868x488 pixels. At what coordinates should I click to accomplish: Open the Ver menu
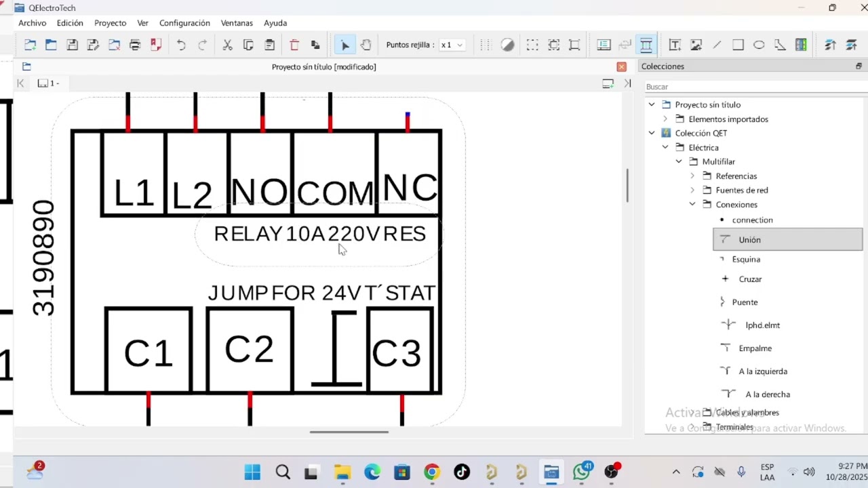click(x=142, y=23)
